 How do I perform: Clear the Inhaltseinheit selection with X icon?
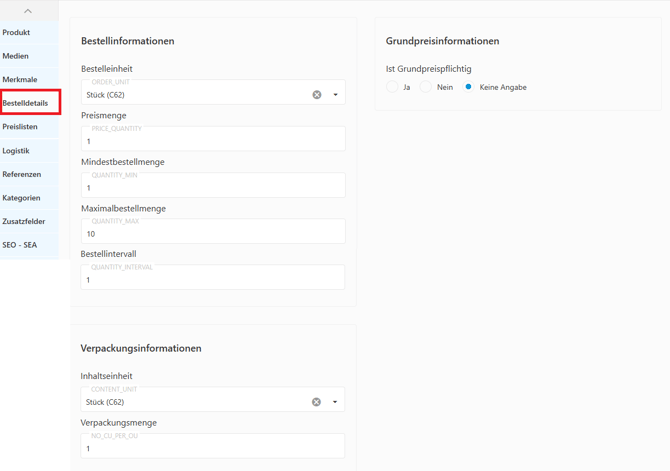(x=316, y=402)
